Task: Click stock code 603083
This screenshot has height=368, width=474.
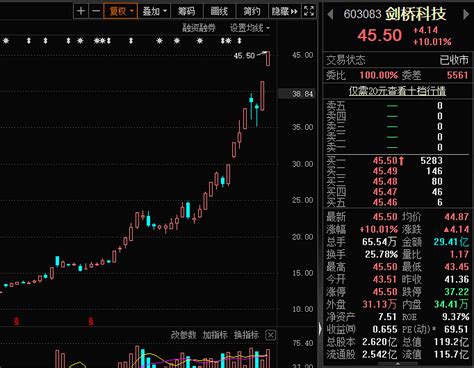Action: [x=362, y=14]
